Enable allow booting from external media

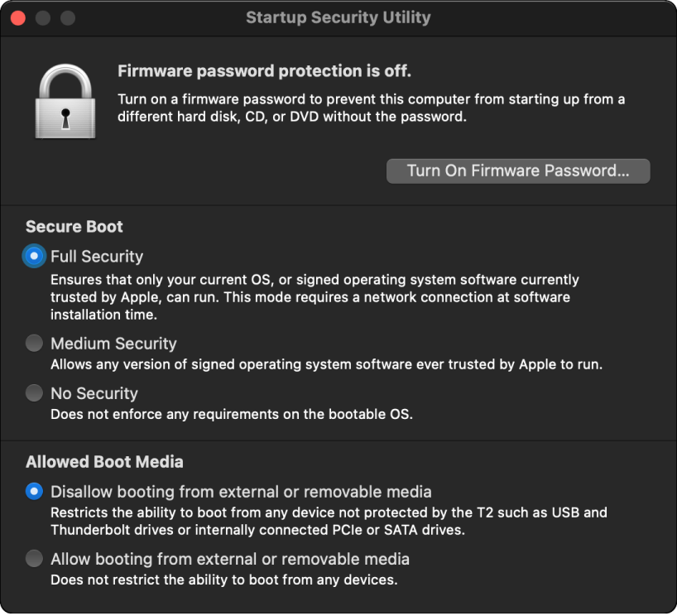(x=34, y=558)
